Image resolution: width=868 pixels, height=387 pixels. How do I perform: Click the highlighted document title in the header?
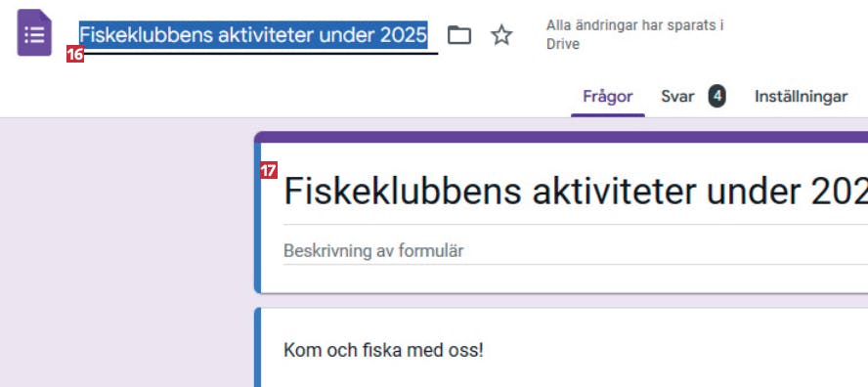253,35
